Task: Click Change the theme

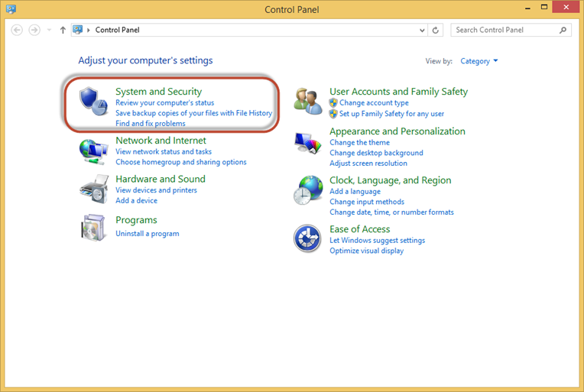Action: point(359,143)
